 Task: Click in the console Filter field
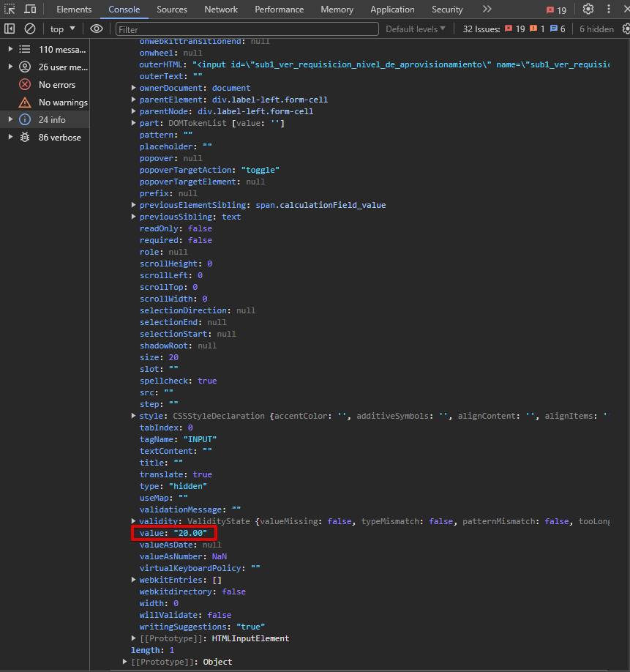pyautogui.click(x=247, y=29)
